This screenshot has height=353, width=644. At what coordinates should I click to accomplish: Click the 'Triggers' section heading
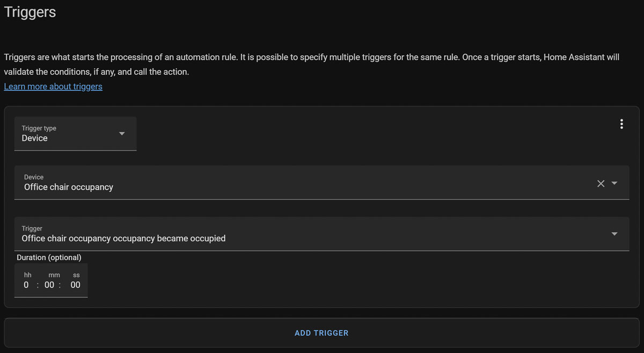30,12
